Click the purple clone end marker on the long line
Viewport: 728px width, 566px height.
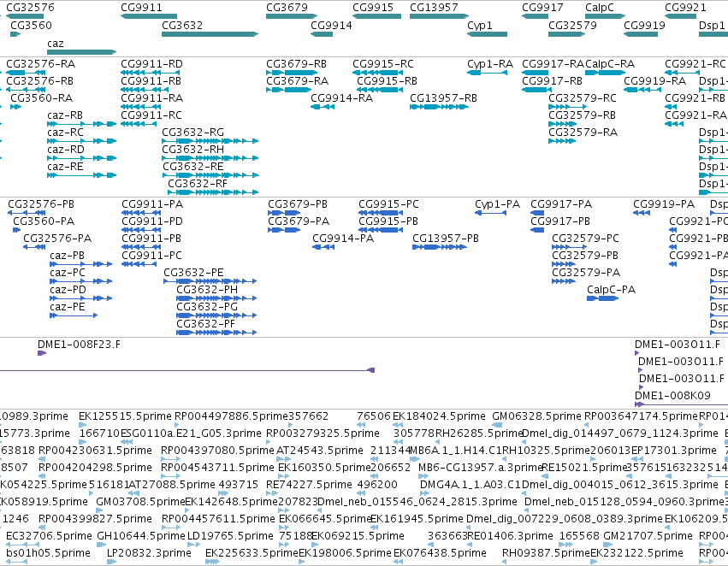[x=371, y=370]
